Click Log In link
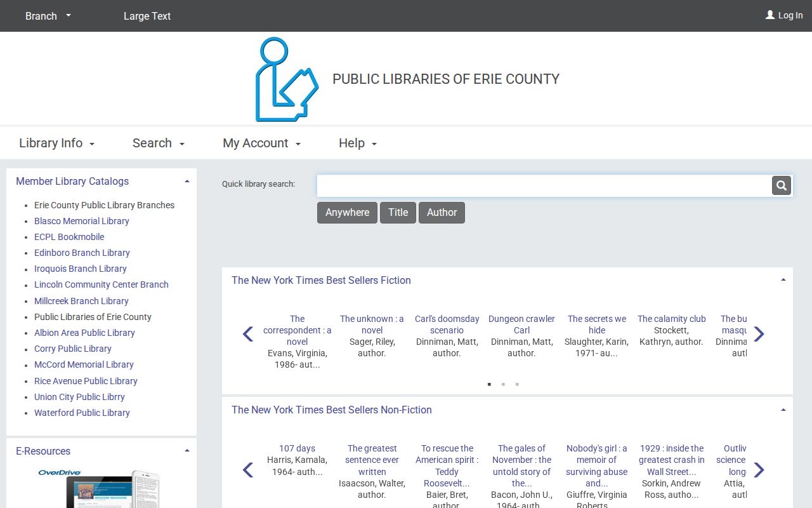The height and width of the screenshot is (508, 812). pos(790,15)
